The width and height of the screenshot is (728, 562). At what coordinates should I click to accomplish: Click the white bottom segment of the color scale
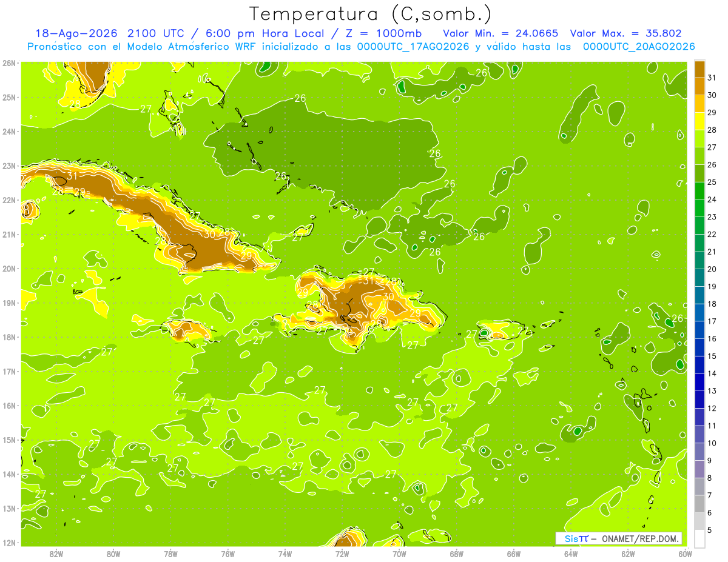pyautogui.click(x=699, y=538)
